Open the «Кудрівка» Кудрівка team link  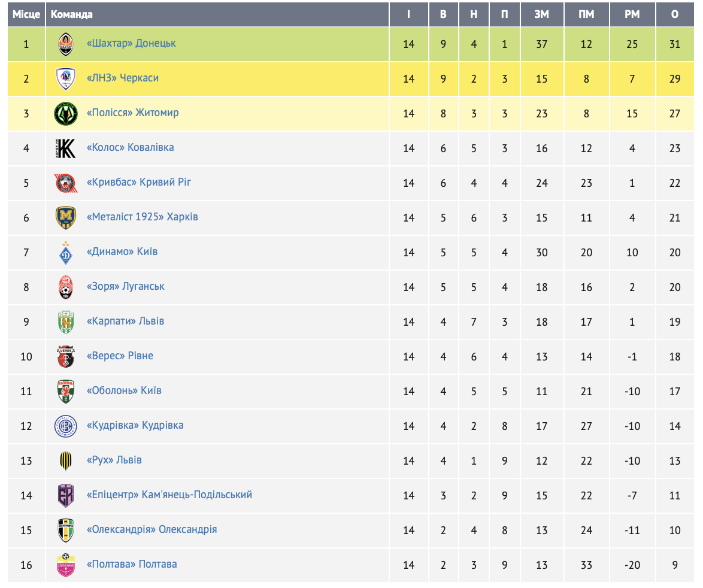point(135,425)
